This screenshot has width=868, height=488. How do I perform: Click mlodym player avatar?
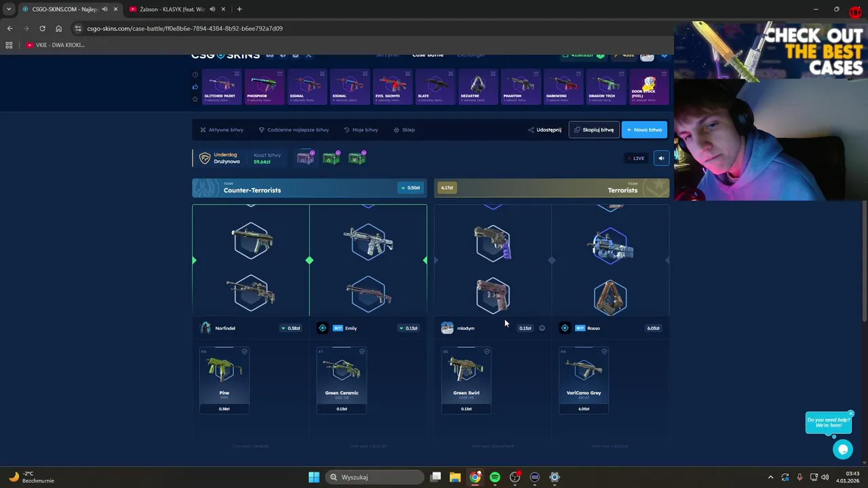447,328
